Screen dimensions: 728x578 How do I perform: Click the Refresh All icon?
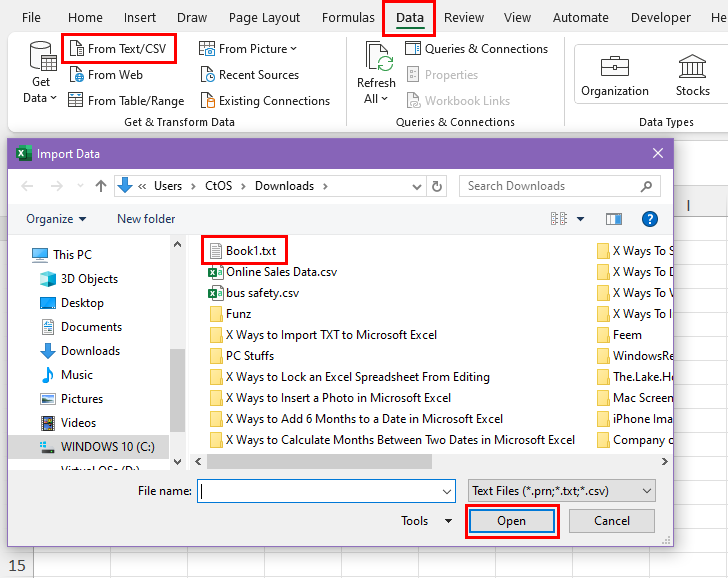(x=378, y=56)
